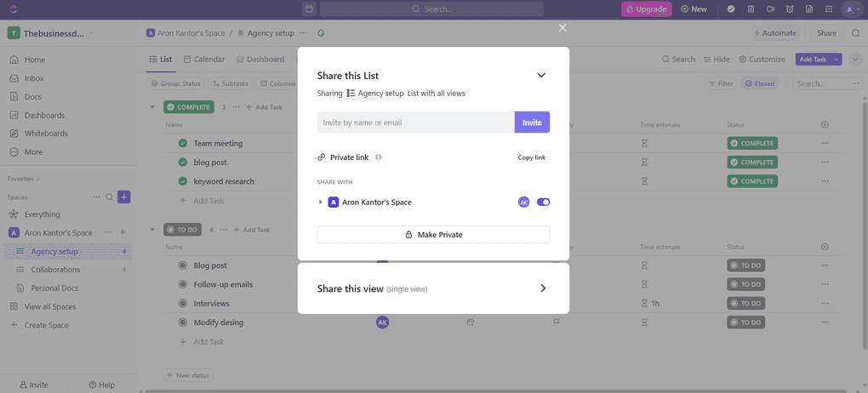Click the chat bubble icon next to Share

(855, 33)
